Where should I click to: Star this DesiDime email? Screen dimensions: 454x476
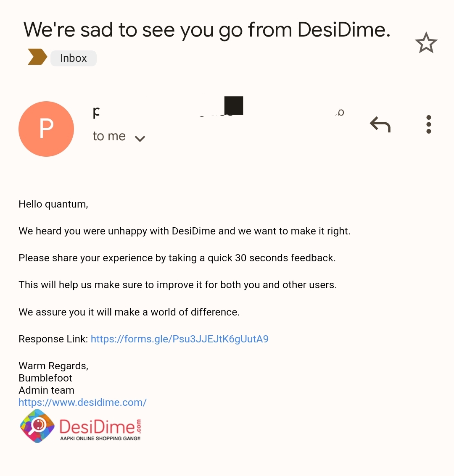coord(426,43)
